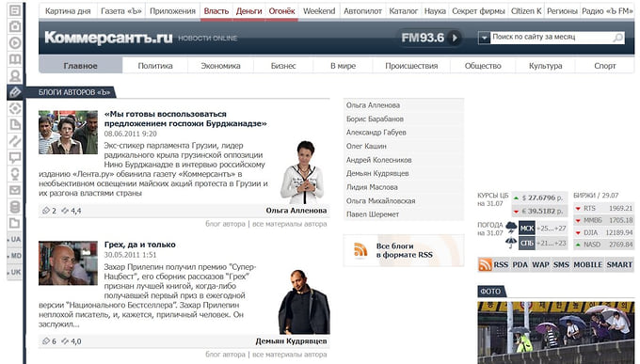This screenshot has height=364, width=640.
Task: Open the SMART version link
Action: (619, 264)
